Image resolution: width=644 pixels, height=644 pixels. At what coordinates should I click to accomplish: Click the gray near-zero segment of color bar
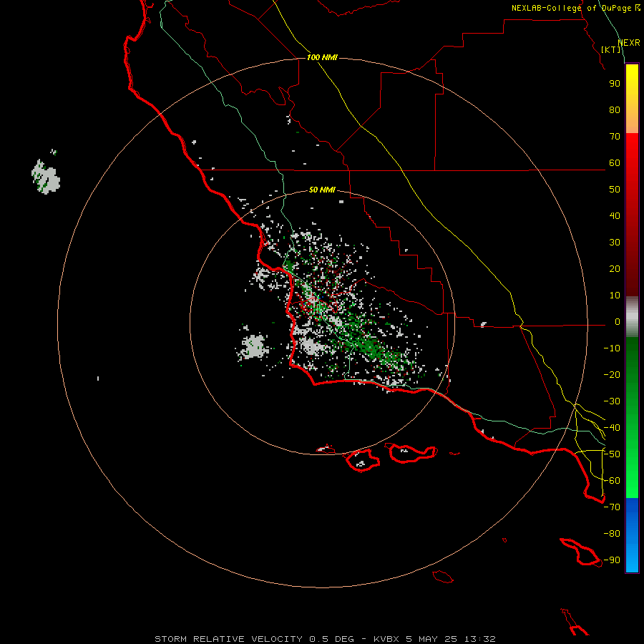632,317
